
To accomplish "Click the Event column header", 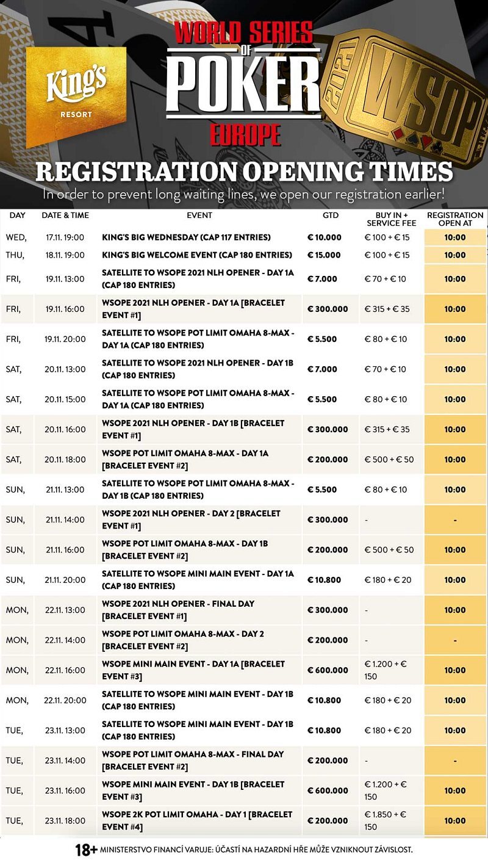I will 199,215.
